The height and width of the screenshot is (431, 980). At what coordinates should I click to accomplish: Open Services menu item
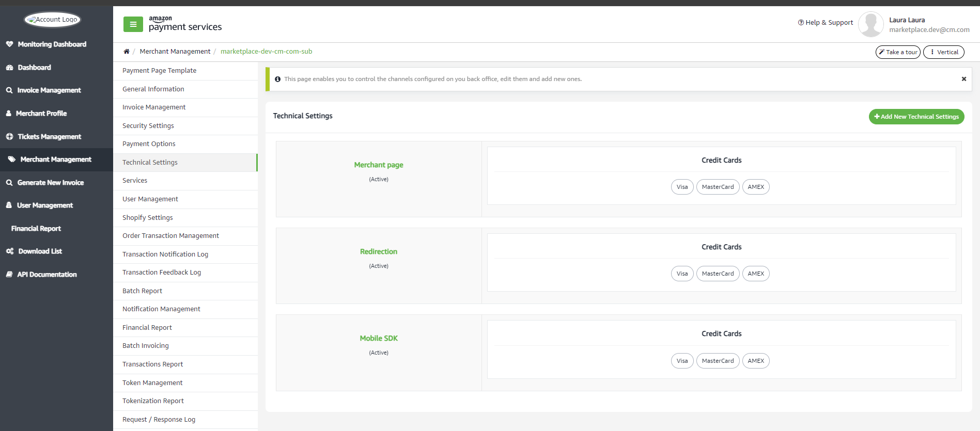pyautogui.click(x=185, y=181)
